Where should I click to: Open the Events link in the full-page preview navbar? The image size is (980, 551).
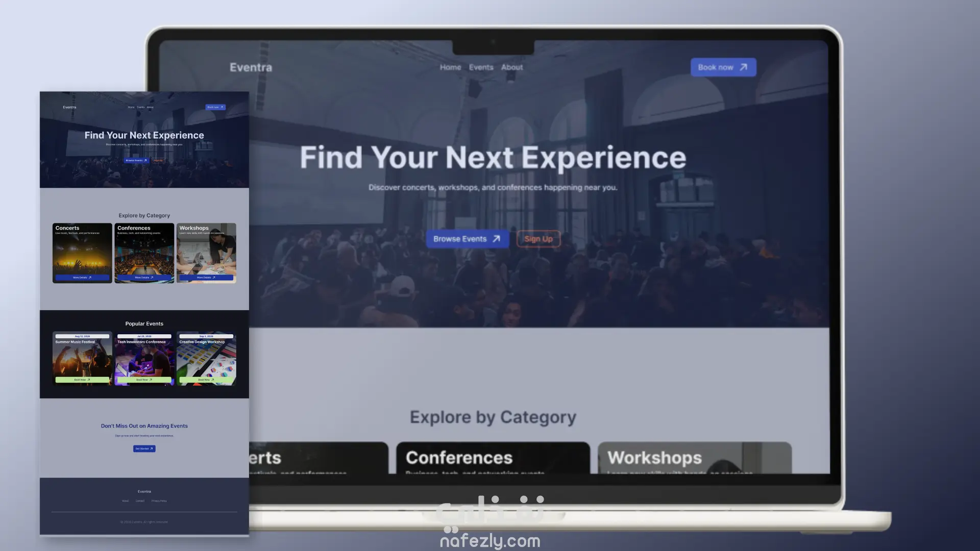point(141,107)
